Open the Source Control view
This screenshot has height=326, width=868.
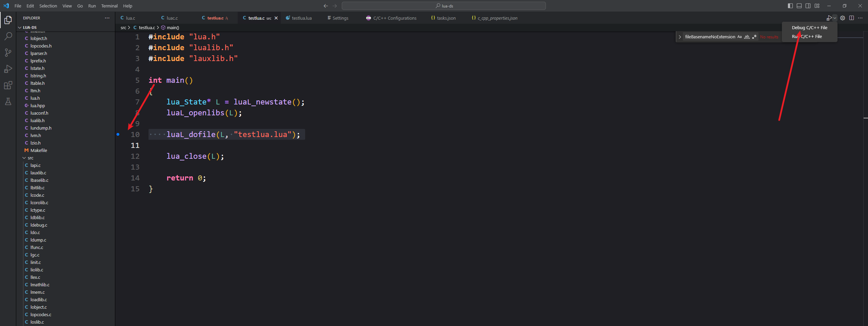8,53
